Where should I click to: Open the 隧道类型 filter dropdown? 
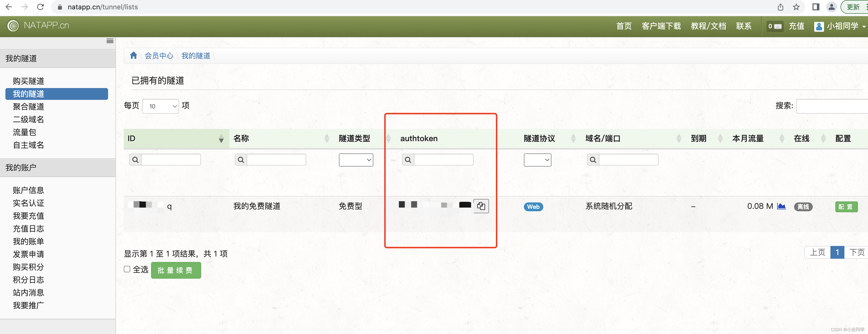coord(356,160)
